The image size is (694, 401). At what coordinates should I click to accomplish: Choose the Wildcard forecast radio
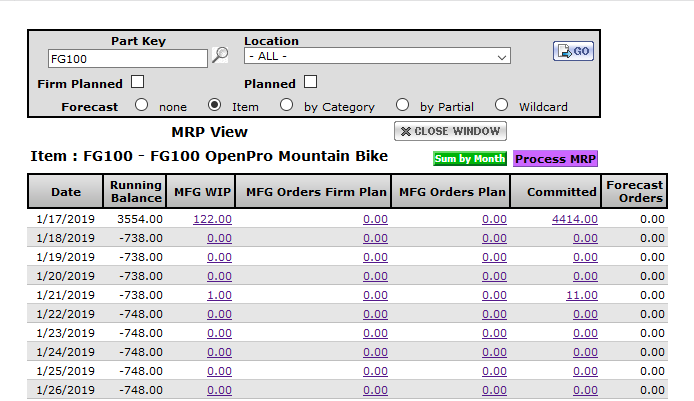tap(501, 105)
